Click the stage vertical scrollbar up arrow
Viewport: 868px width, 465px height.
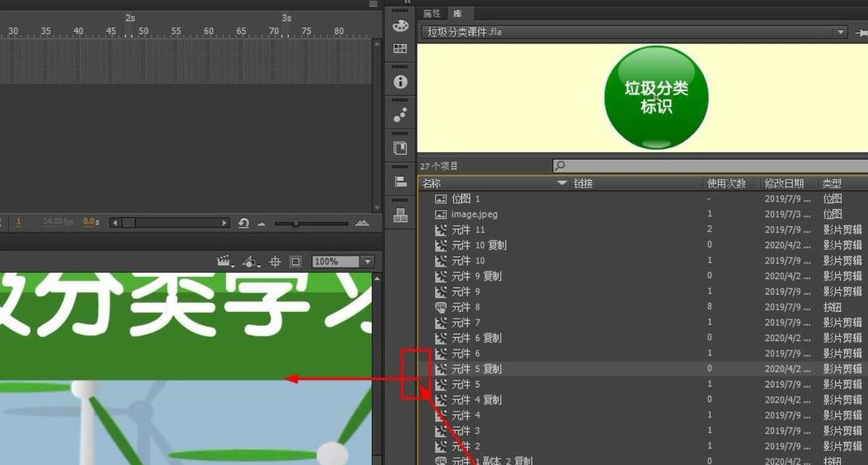tap(377, 278)
